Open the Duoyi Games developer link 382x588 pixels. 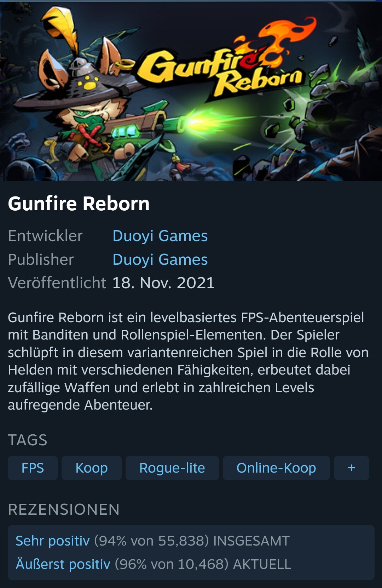[x=160, y=236]
